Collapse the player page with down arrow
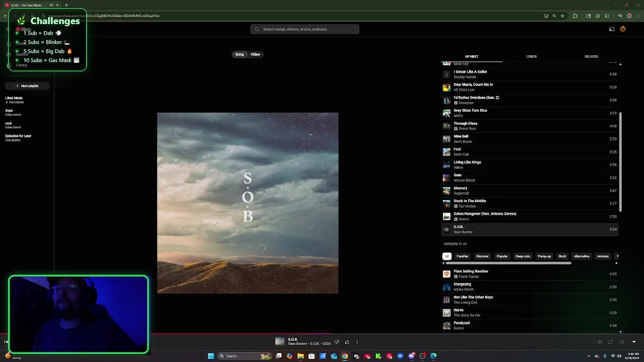 point(634,342)
